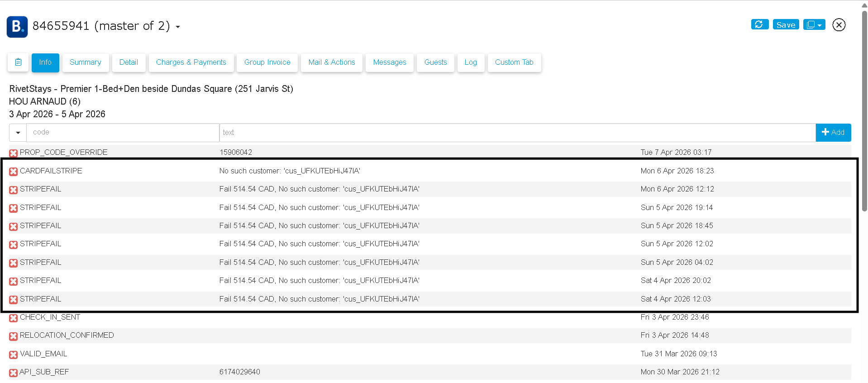Remove the STRIPEFAIL row dated Sun 5 Apr 12:02

(14, 244)
